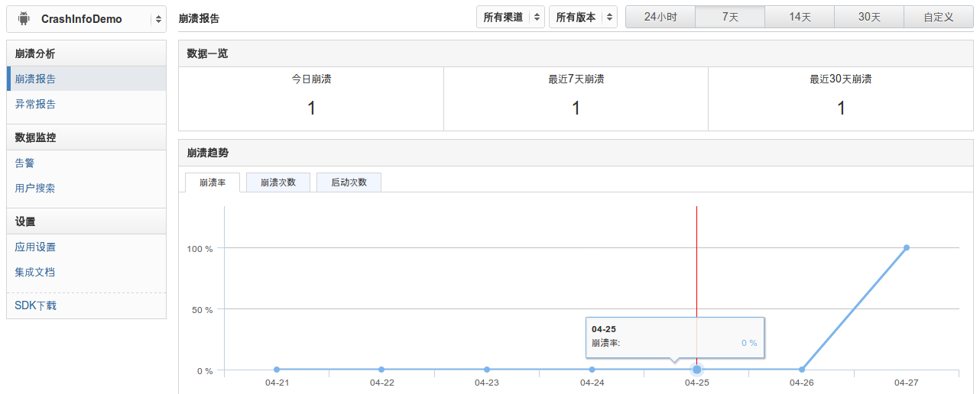The width and height of the screenshot is (980, 394).
Task: Click the 100 % axis label
Action: click(200, 248)
